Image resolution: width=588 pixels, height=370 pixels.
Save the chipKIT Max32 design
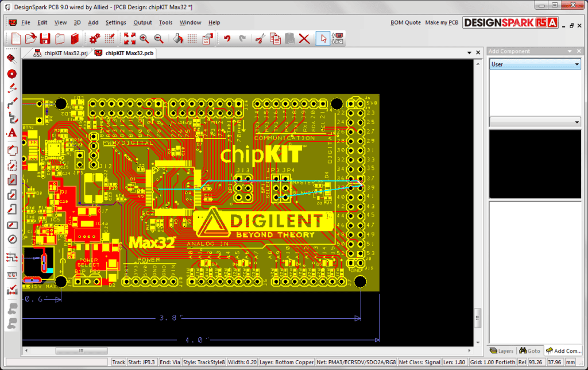45,38
